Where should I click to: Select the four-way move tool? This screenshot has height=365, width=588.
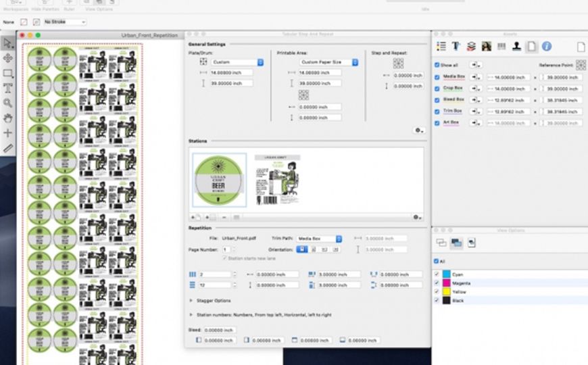[x=7, y=58]
